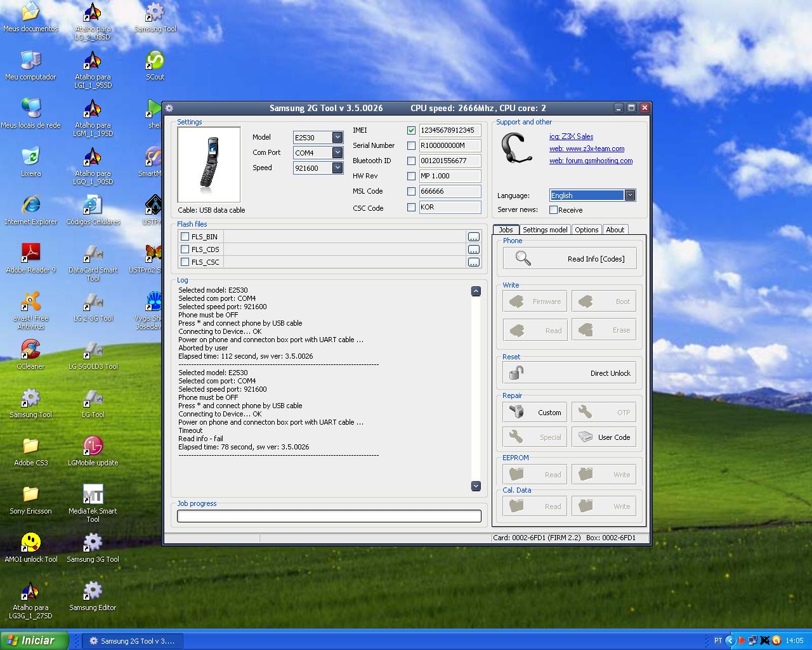Enable the Serial Number checkbox

tap(411, 145)
